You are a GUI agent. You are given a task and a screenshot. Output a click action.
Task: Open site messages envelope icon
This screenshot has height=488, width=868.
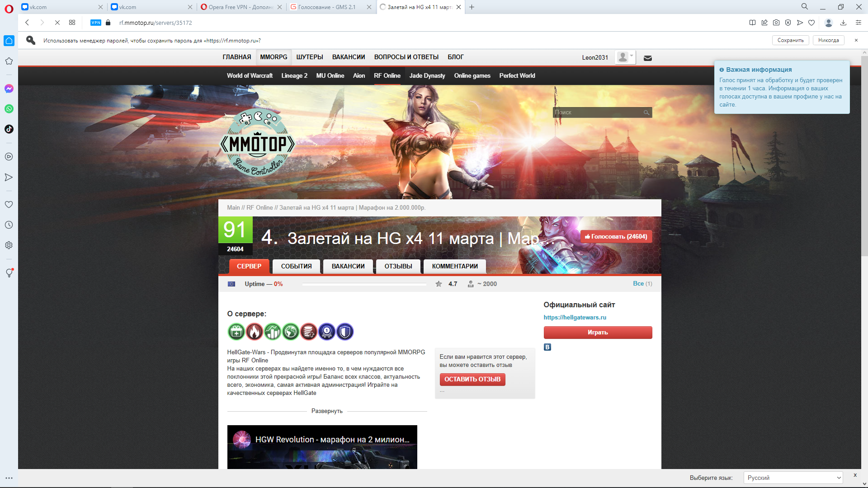[647, 58]
